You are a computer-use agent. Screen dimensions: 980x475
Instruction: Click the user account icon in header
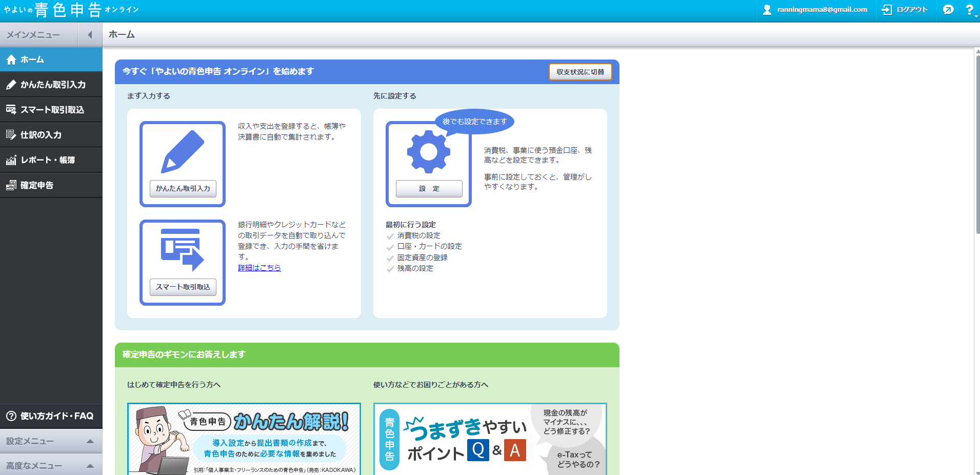767,10
